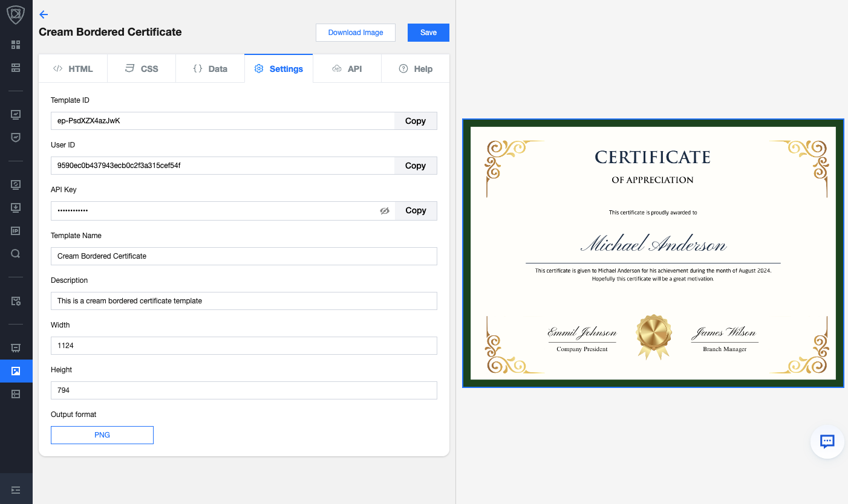The height and width of the screenshot is (504, 848).
Task: Click the certificate preview image
Action: click(653, 253)
